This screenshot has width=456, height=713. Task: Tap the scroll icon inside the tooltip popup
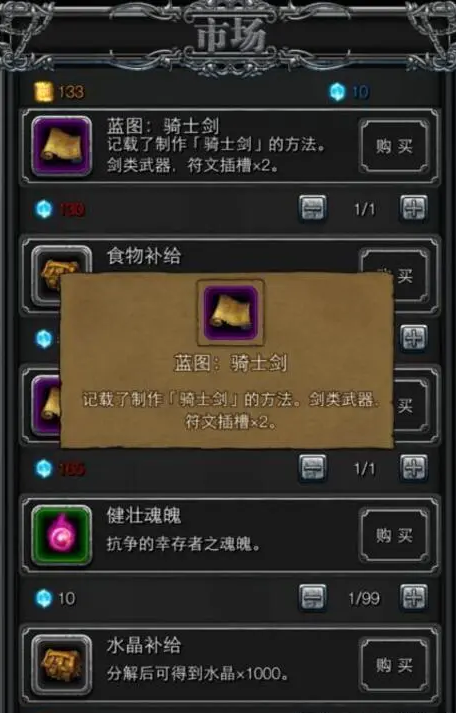click(x=231, y=313)
